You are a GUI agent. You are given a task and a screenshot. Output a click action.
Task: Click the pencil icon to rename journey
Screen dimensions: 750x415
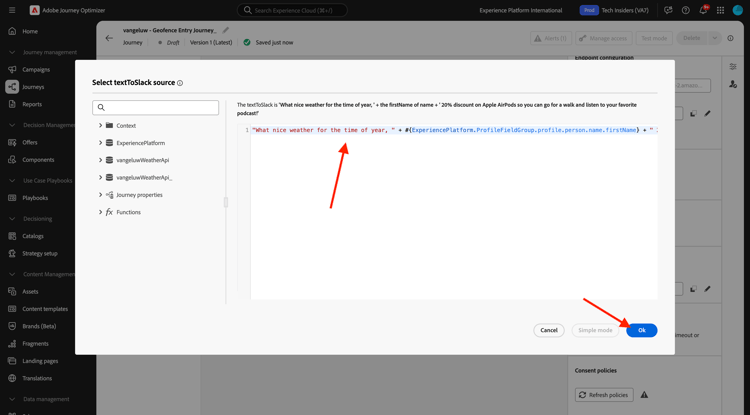click(x=226, y=30)
